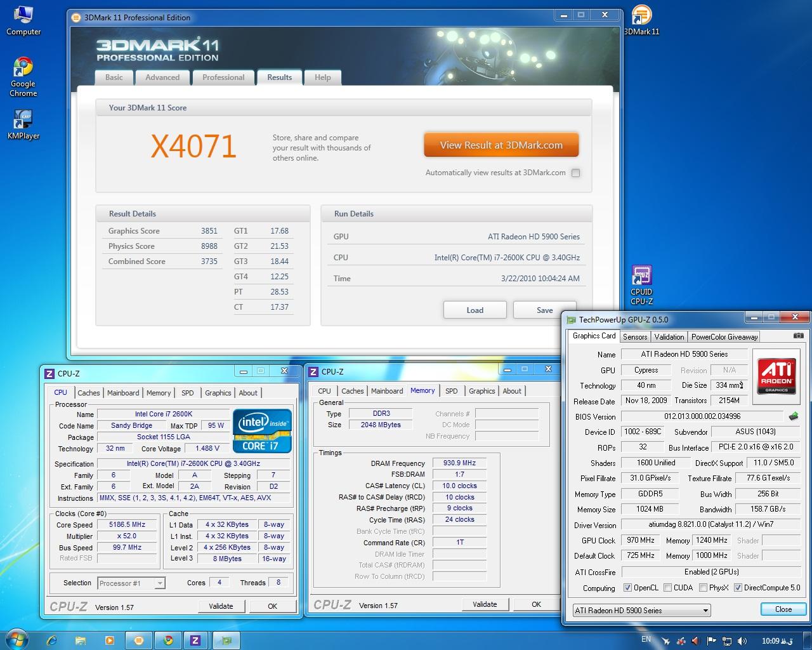The image size is (812, 650).
Task: Open the CPUID CPU-Z desktop shortcut
Action: pyautogui.click(x=641, y=286)
